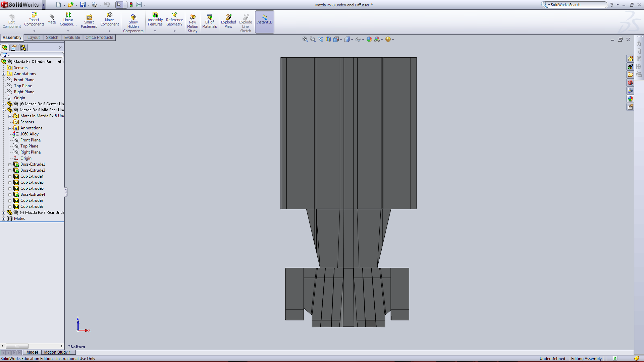
Task: Select the Mate tool
Action: (52, 19)
